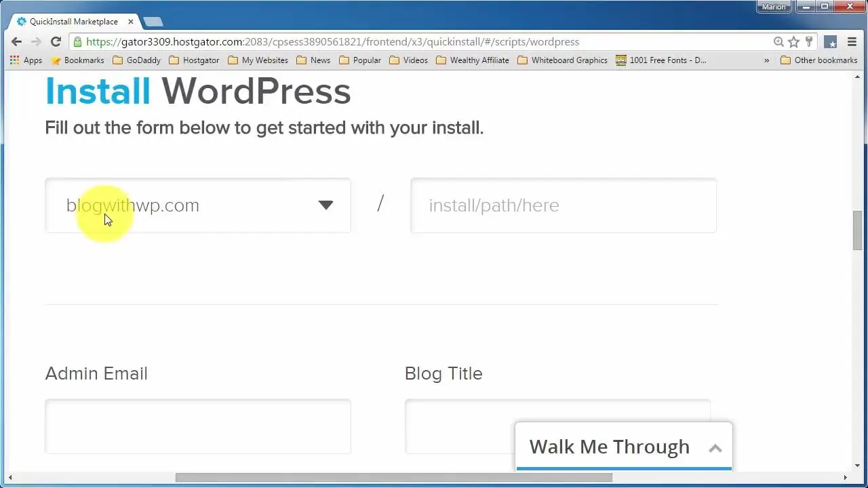The image size is (868, 488).
Task: Open the Wealthy Affiliate bookmark folder
Action: (473, 60)
